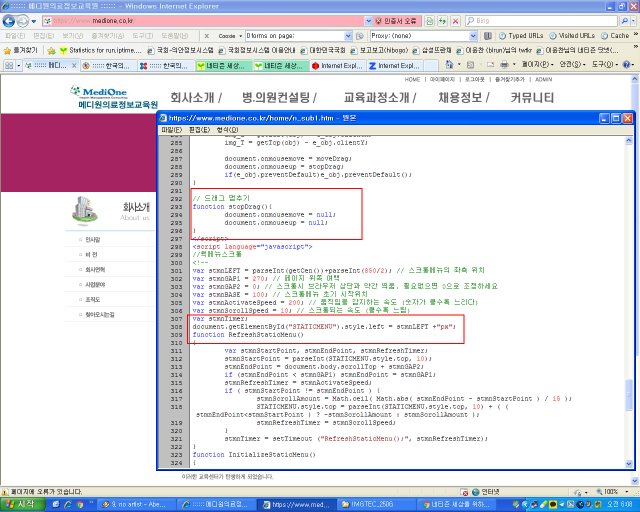This screenshot has height=512, width=640.
Task: Click the Windows 시작 Start button
Action: [22, 505]
